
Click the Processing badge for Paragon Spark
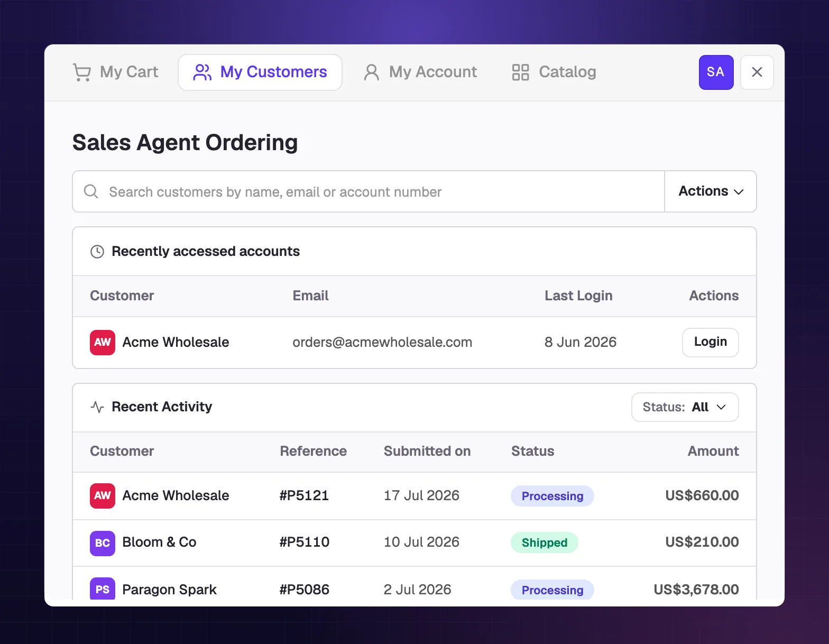pos(552,590)
